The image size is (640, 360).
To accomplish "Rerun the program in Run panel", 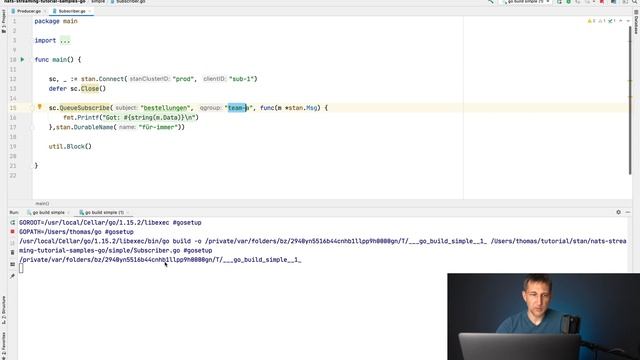I will 12,222.
